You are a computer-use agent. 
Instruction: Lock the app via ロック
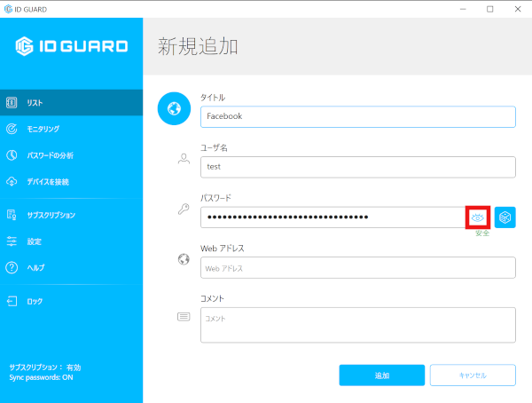71,301
